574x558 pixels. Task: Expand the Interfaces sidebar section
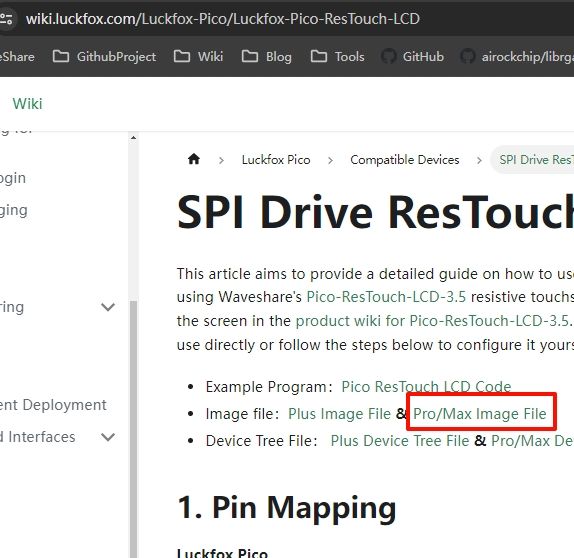(108, 437)
